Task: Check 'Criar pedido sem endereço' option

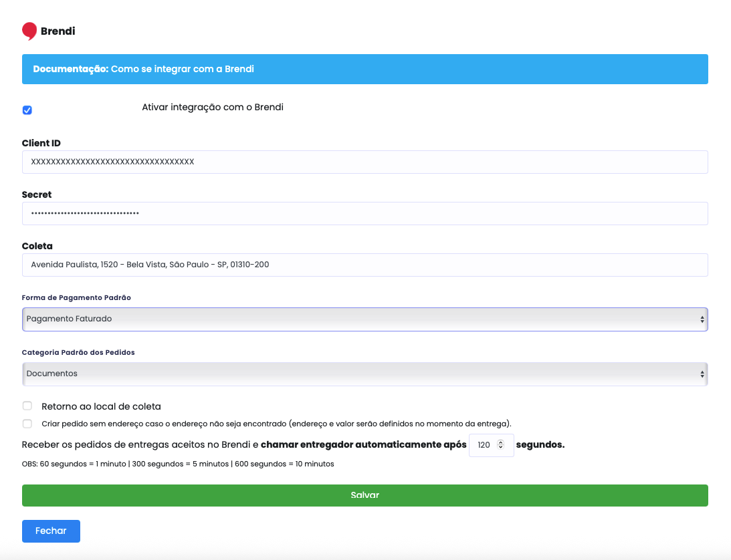Action: tap(27, 424)
